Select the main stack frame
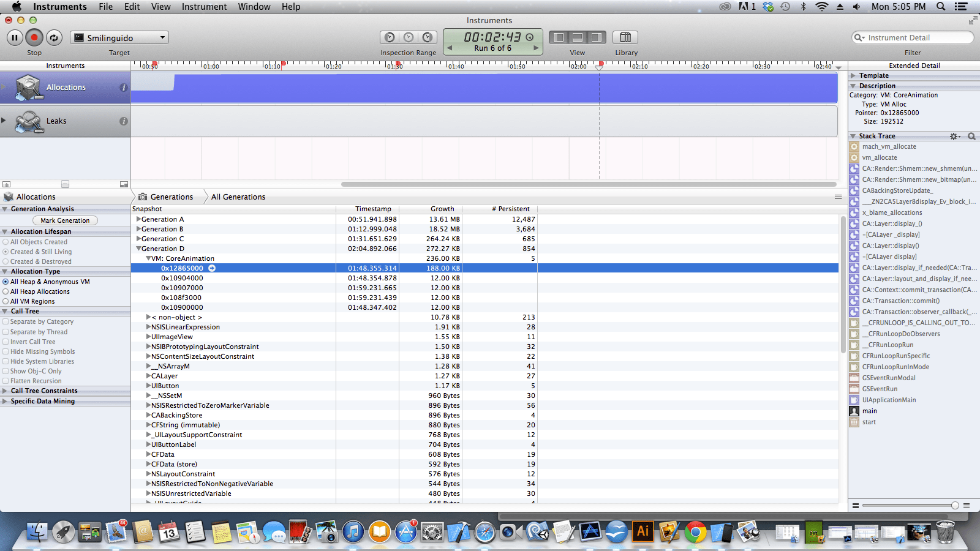980x551 pixels. coord(869,411)
